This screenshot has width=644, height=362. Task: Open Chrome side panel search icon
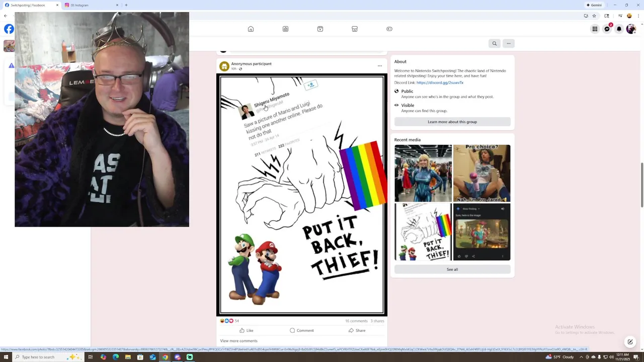click(x=607, y=16)
